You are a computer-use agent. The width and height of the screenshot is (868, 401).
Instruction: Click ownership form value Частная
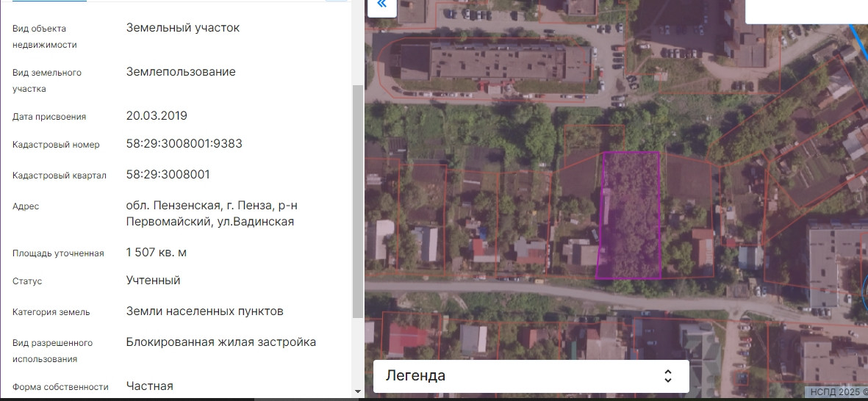tap(149, 386)
